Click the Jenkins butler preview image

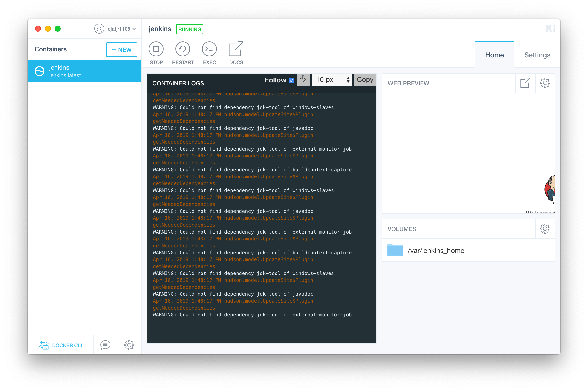[x=550, y=190]
